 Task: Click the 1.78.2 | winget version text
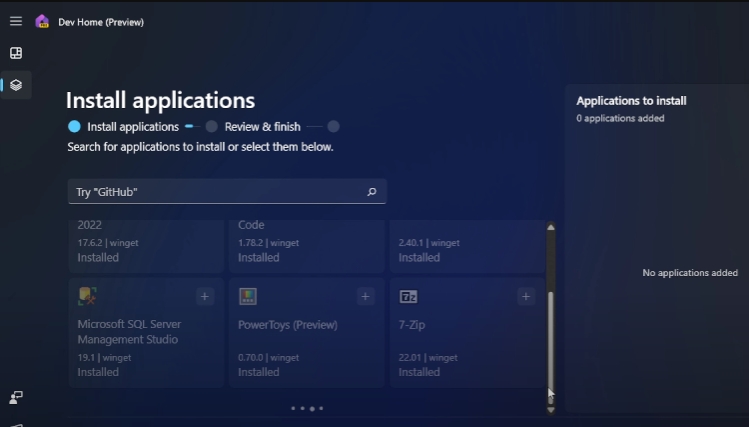(x=268, y=243)
